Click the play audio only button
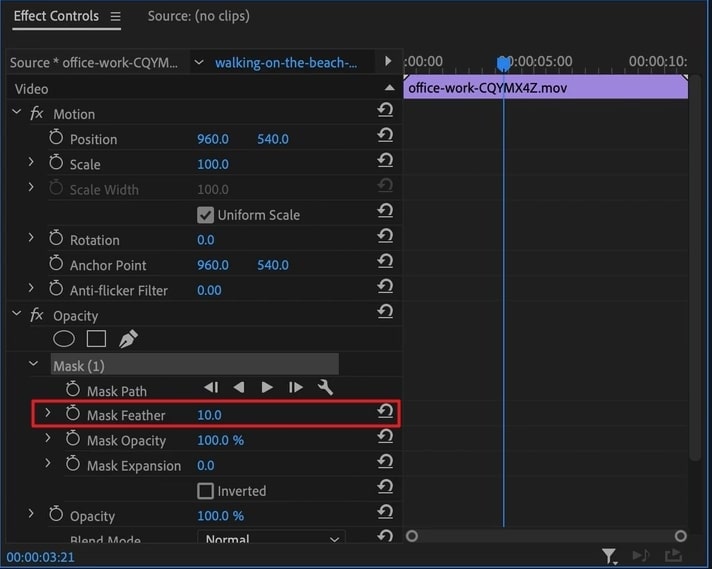Screen dimensions: 712x569 point(641,555)
